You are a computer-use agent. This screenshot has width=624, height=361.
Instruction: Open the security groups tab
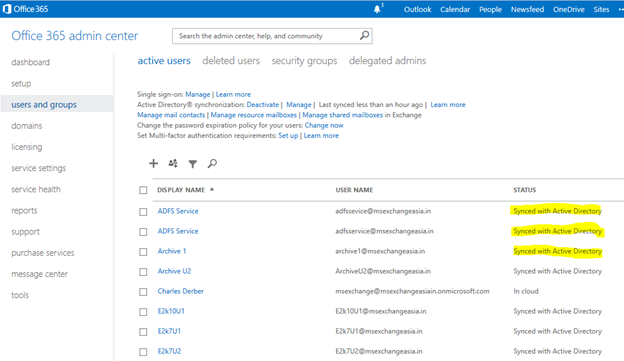coord(304,61)
